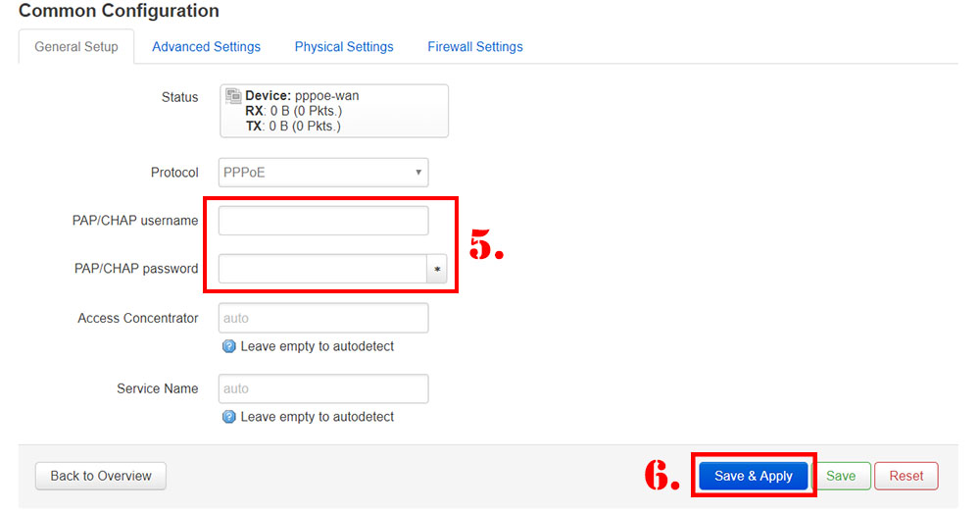This screenshot has width=980, height=514.
Task: Click the Status device info box
Action: pos(334,111)
